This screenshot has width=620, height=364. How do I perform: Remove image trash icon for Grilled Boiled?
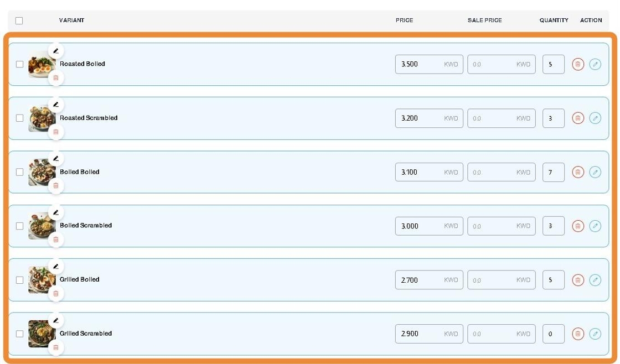tap(56, 293)
